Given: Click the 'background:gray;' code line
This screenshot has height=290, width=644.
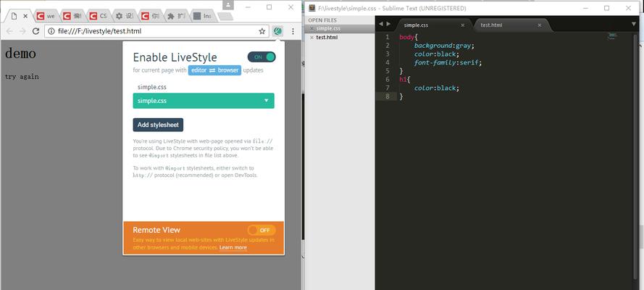Looking at the screenshot, I should tap(444, 46).
